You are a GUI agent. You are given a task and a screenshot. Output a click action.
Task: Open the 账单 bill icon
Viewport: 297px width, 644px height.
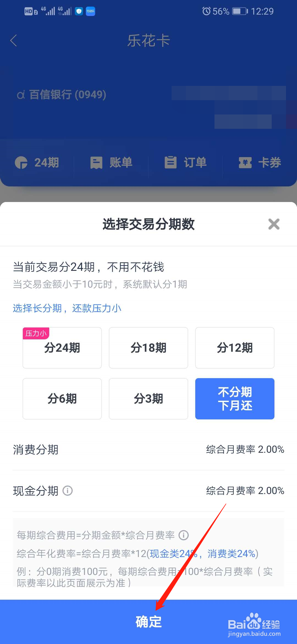click(x=111, y=162)
